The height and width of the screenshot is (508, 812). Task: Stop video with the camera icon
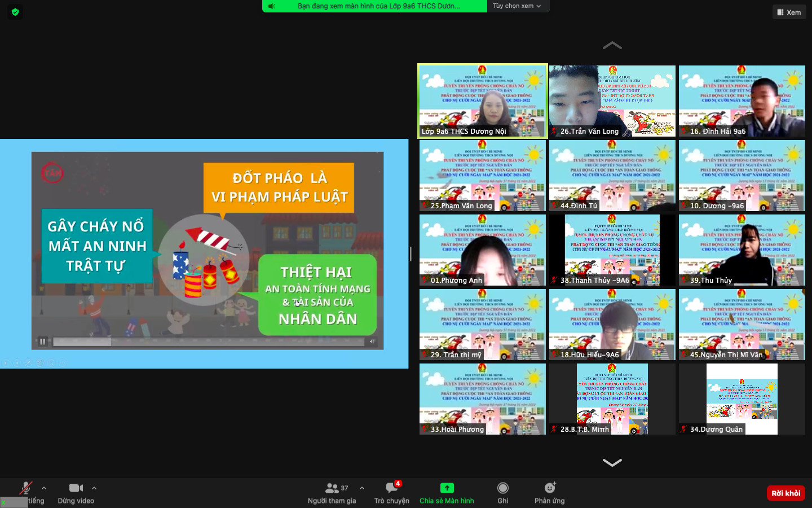pyautogui.click(x=76, y=488)
